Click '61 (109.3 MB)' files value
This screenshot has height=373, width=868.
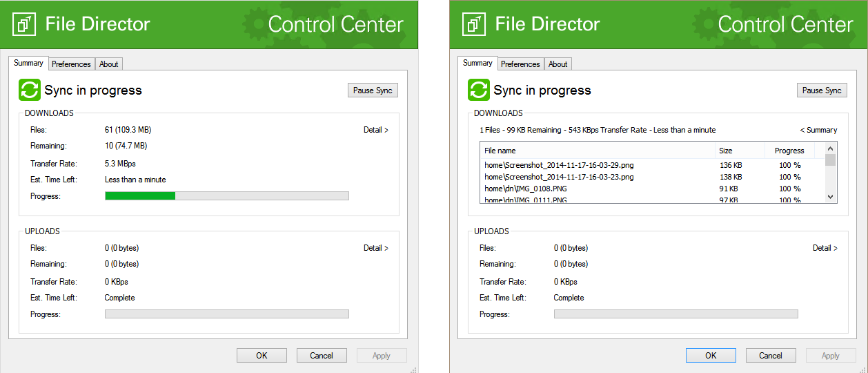(x=128, y=130)
